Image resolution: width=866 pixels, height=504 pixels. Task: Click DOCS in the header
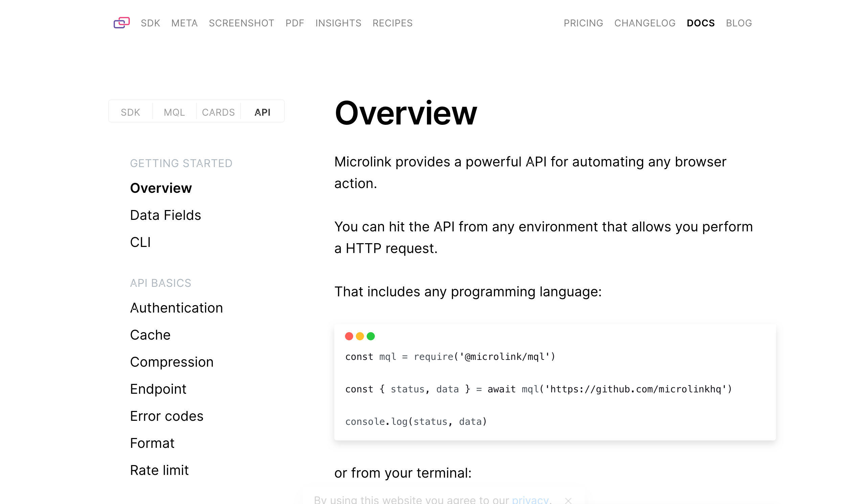click(x=701, y=23)
